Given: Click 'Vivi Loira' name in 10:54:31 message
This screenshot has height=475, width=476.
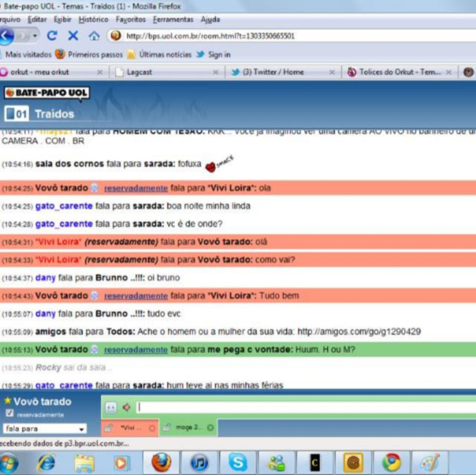Looking at the screenshot, I should point(58,242).
